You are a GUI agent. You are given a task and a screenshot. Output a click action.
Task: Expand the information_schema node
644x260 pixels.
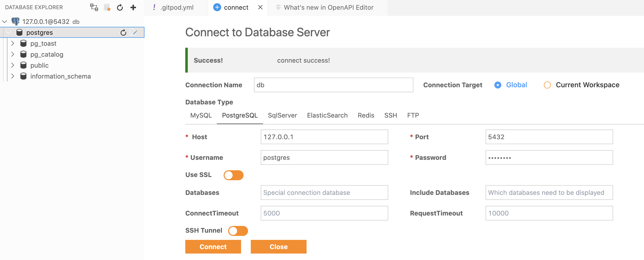12,76
